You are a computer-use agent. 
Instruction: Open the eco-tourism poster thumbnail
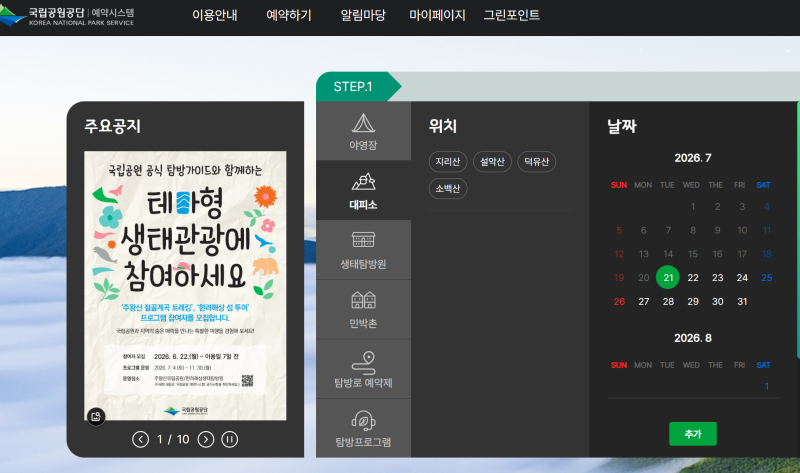[185, 286]
